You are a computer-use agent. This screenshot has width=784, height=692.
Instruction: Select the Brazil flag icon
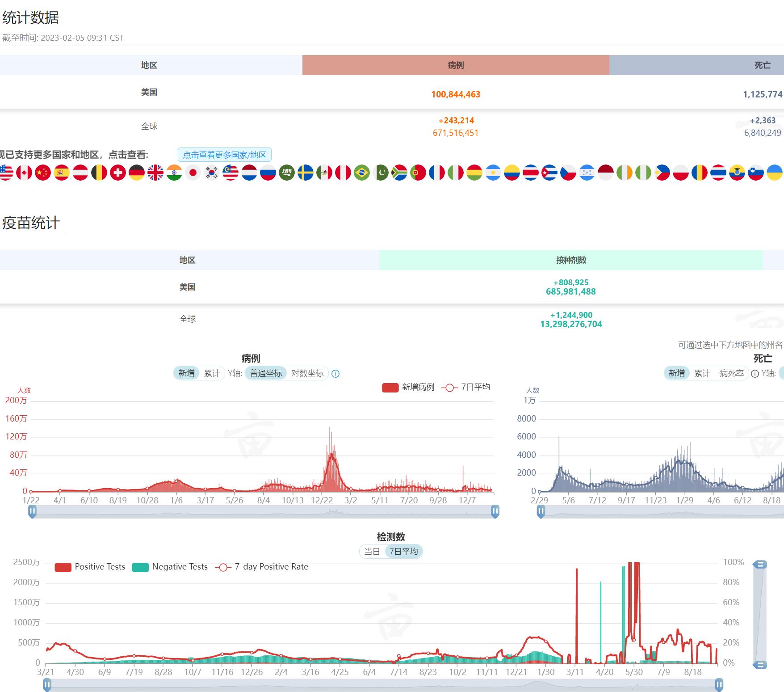tap(362, 173)
